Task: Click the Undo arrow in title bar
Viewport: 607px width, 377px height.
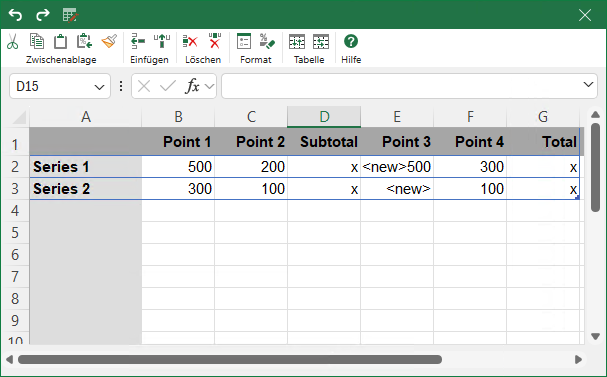Action: (x=15, y=15)
